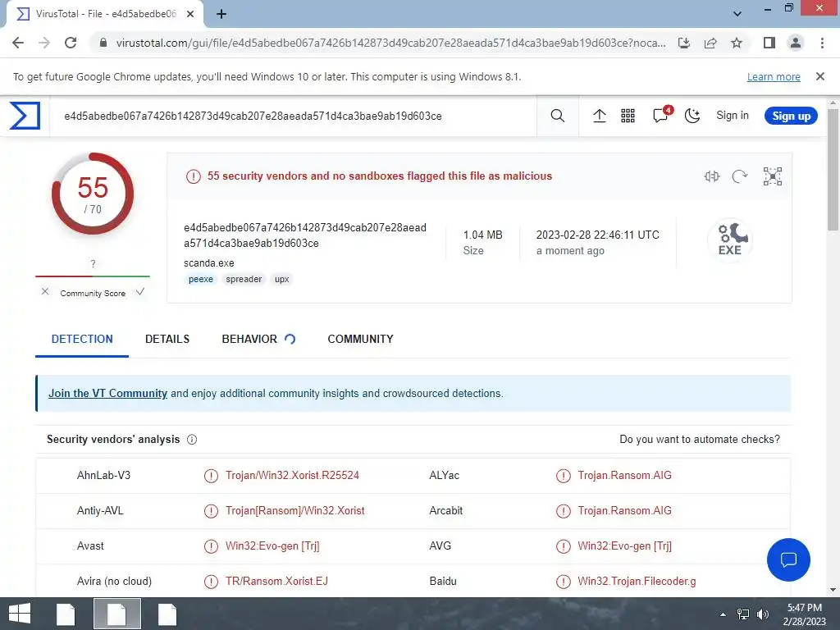Click the VirusTotal browser tab title
Image resolution: width=840 pixels, height=630 pixels.
point(106,14)
